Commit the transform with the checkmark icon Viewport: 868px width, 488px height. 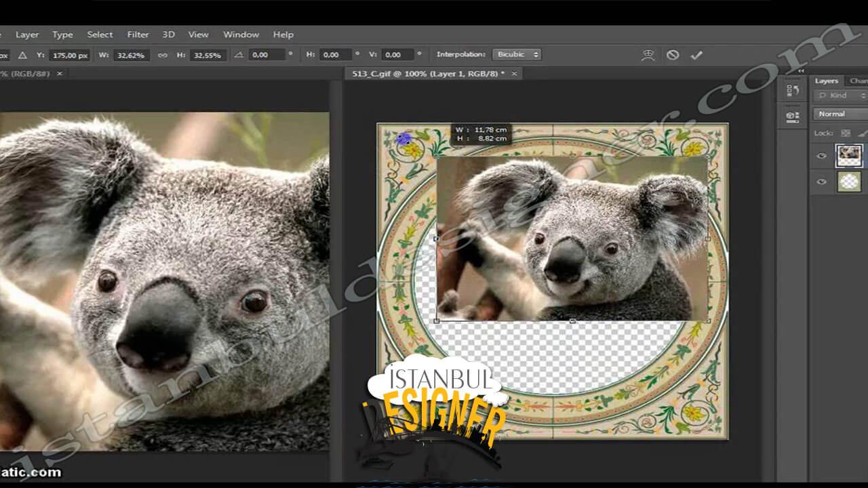[696, 55]
